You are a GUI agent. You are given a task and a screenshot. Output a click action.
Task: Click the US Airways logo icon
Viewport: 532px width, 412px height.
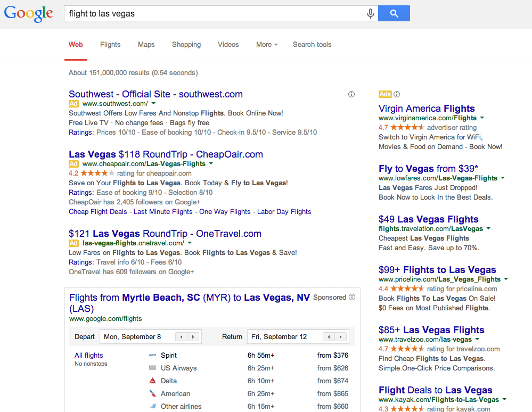point(153,368)
